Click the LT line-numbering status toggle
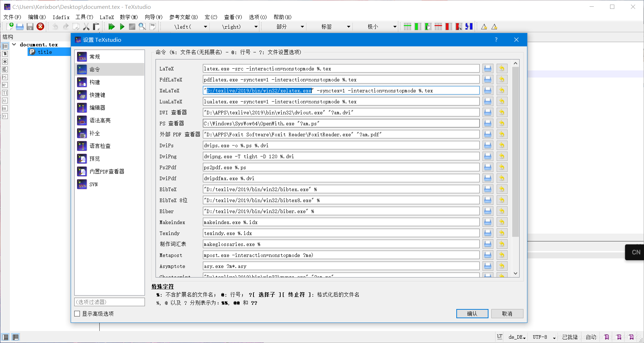Image resolution: width=644 pixels, height=343 pixels. (x=500, y=337)
